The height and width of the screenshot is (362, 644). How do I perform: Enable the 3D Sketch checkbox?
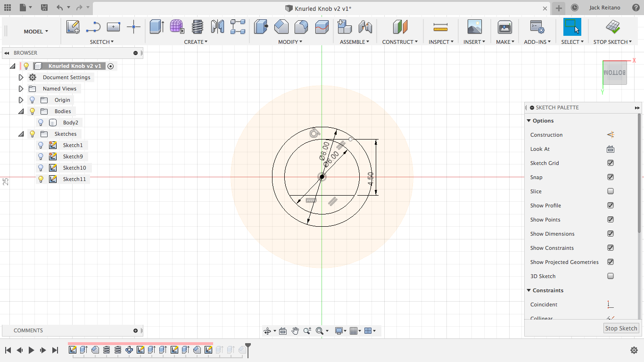(611, 276)
